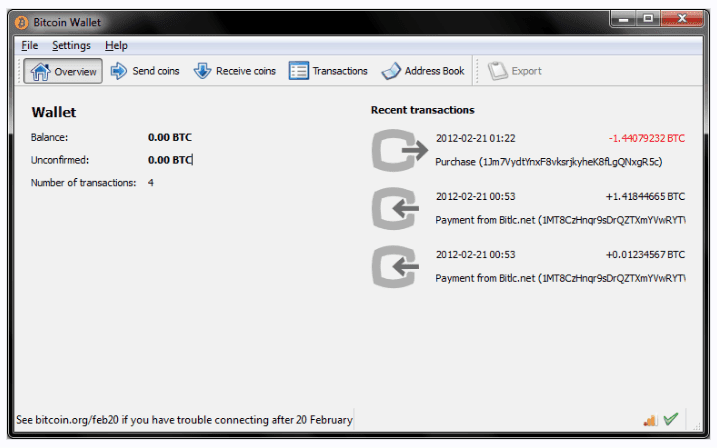Viewport: 717px width, 448px height.
Task: Select the -1.44079232 BTC amount
Action: point(645,138)
